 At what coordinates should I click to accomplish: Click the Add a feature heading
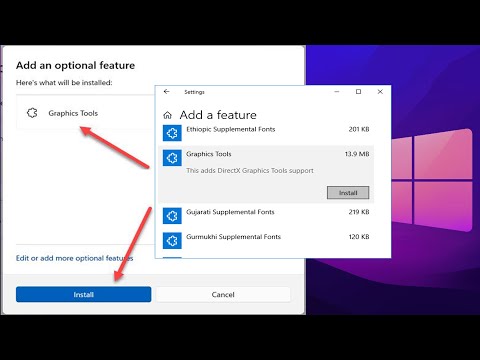point(218,115)
